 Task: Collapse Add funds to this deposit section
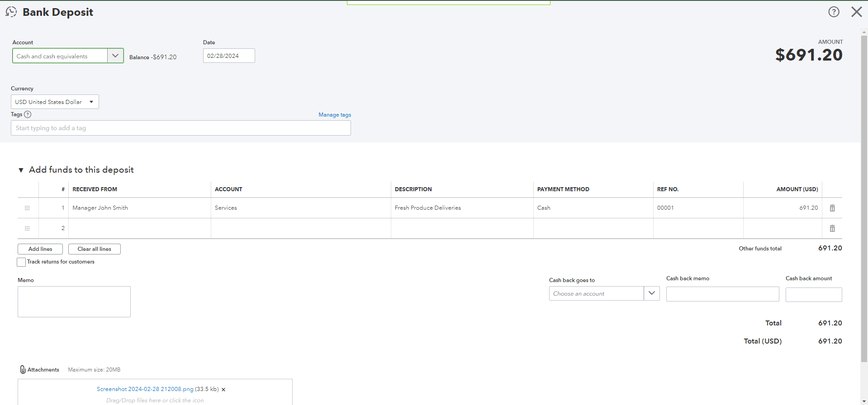pyautogui.click(x=21, y=170)
